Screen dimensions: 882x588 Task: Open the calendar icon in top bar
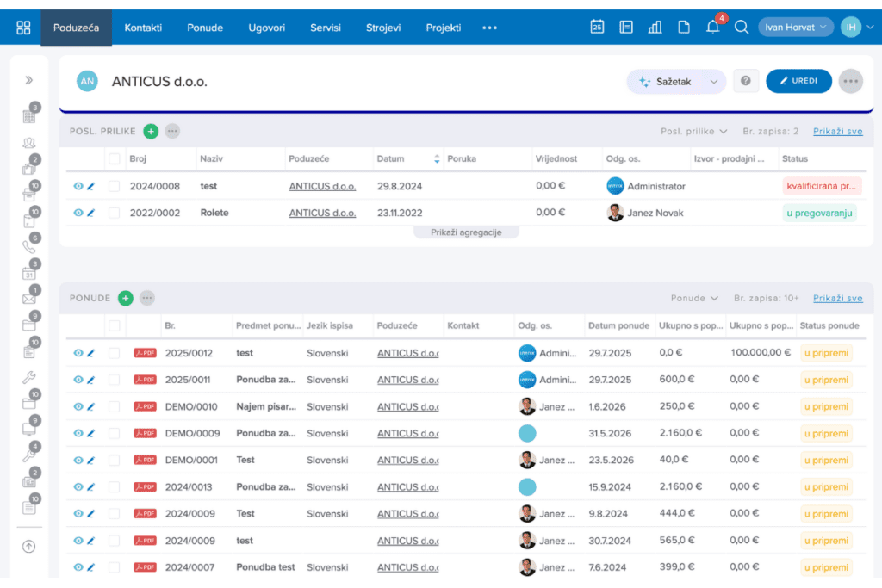tap(597, 27)
